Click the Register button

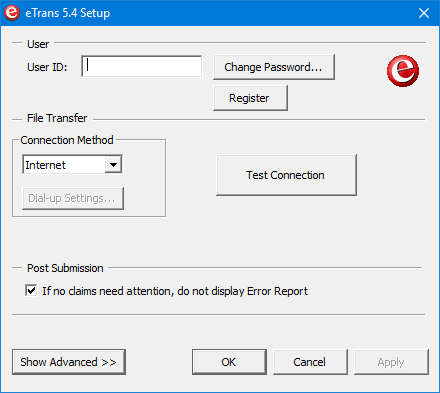[x=250, y=98]
